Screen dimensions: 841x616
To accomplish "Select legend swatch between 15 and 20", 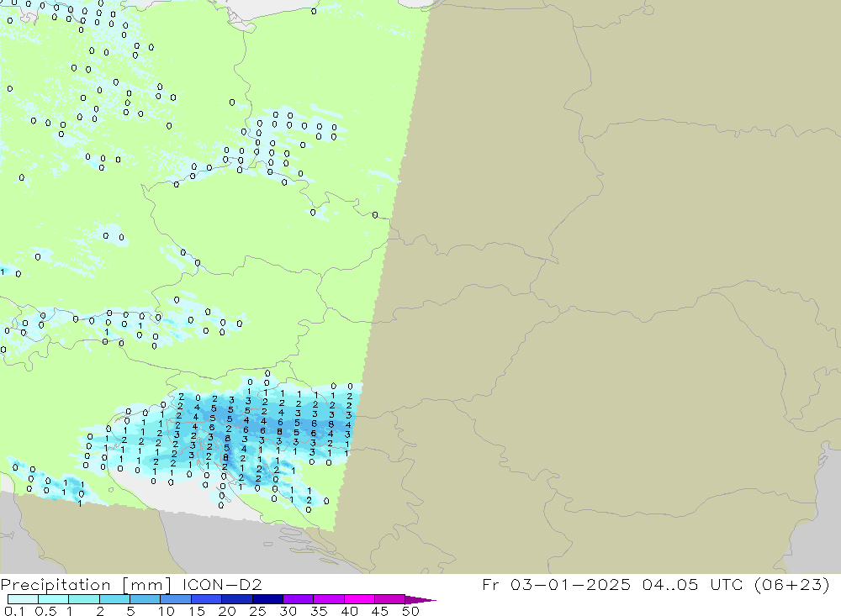I will pos(207,599).
